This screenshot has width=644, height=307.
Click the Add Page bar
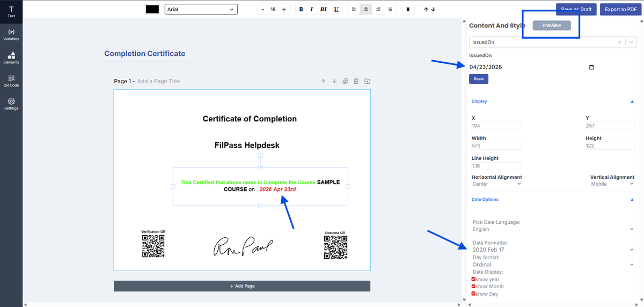tap(242, 286)
